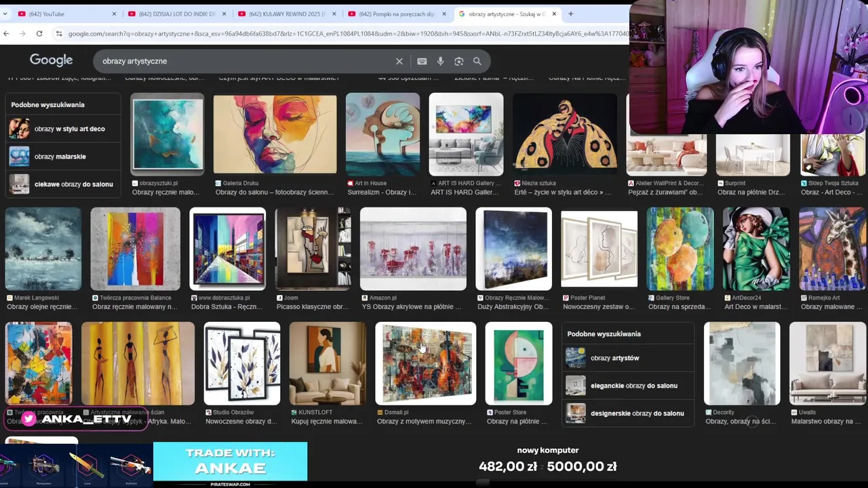Start voice search with the microphone icon
The image size is (868, 488).
[440, 61]
